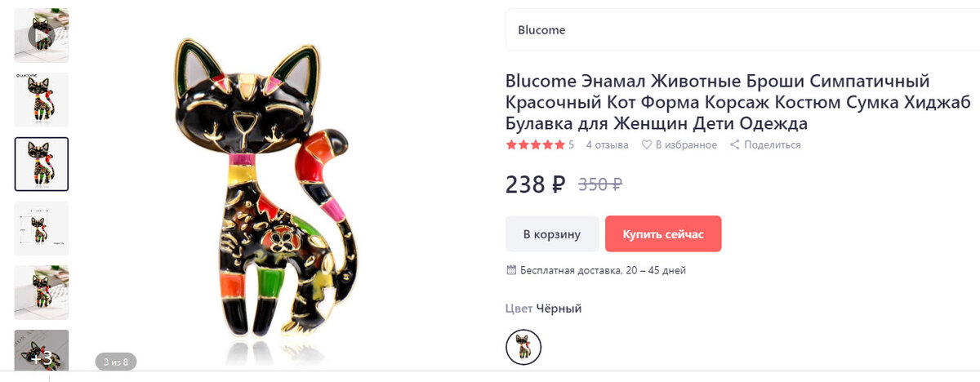Open the Blucome store link
The height and width of the screenshot is (382, 980).
541,30
